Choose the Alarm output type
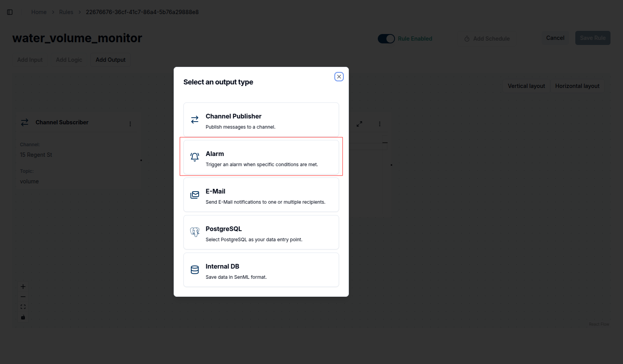The image size is (623, 364). pos(261,157)
